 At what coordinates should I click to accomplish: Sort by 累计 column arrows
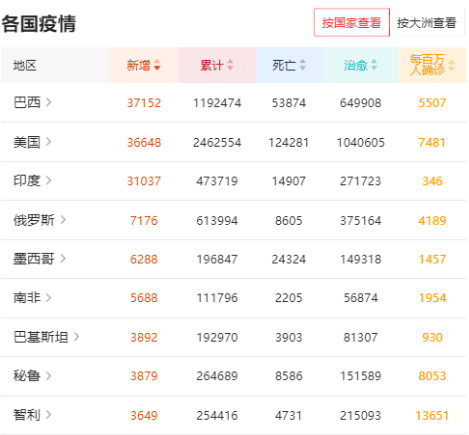pyautogui.click(x=230, y=65)
